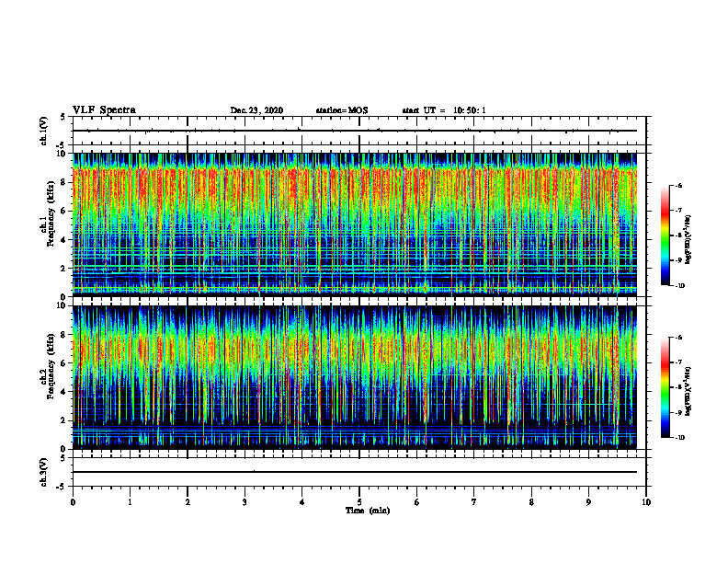
Task: Click the ch.2 colorbar "log(PSD)(V²/Hz)" label
Action: [x=689, y=391]
